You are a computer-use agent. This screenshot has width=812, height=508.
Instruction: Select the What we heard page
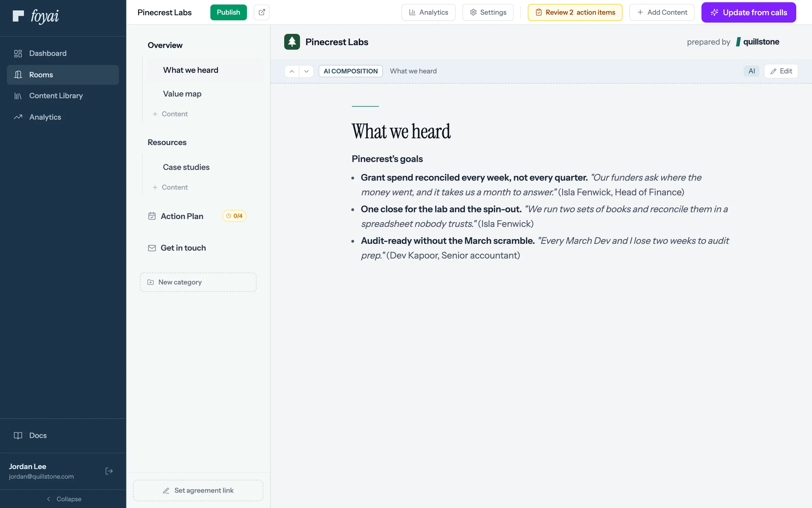(206, 70)
